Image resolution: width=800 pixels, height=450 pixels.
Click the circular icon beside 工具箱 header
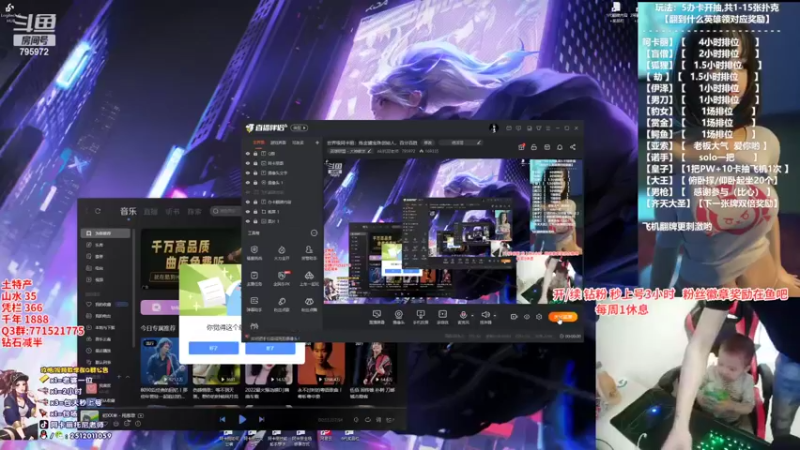[314, 233]
